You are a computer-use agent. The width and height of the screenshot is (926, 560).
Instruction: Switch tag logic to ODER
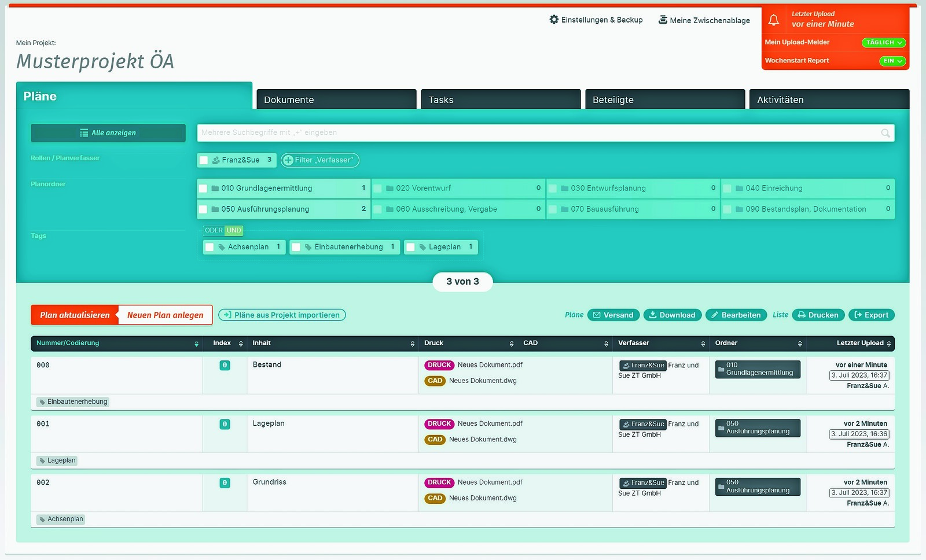point(214,230)
